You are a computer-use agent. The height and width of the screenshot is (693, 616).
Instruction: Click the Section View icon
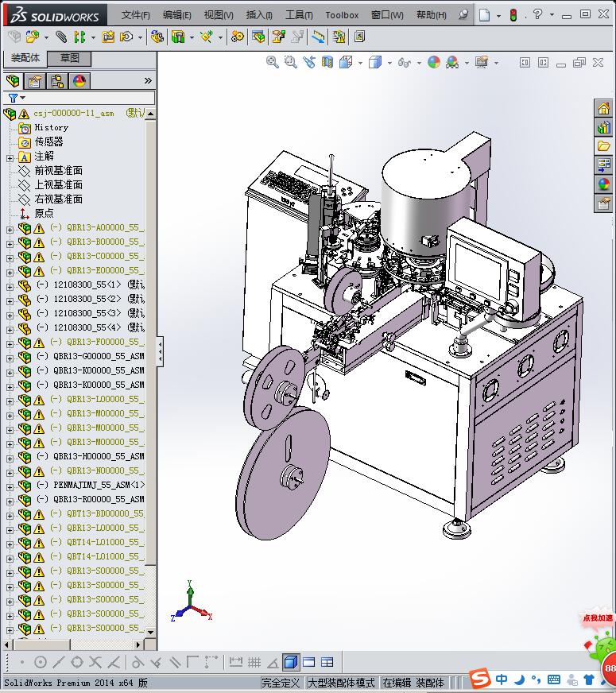pyautogui.click(x=327, y=62)
